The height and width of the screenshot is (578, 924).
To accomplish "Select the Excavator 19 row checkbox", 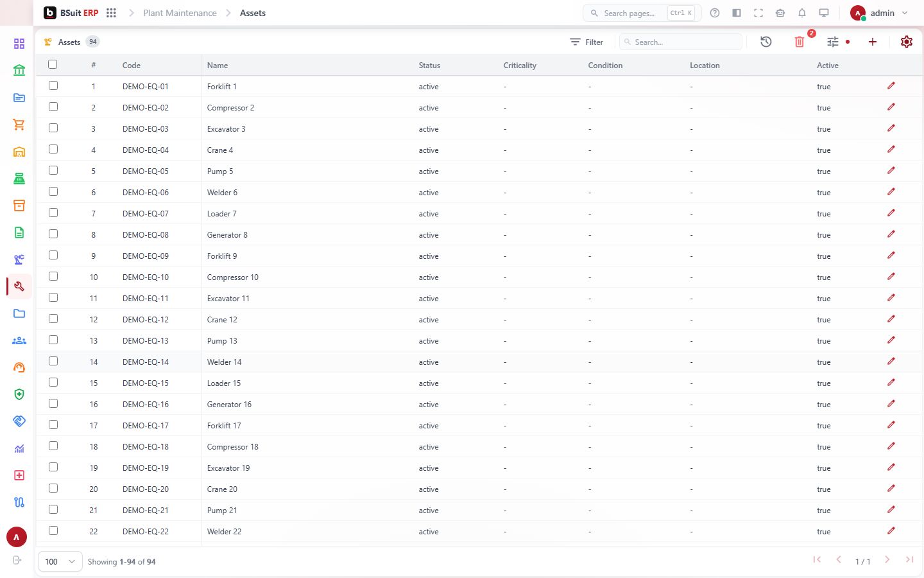I will point(53,467).
